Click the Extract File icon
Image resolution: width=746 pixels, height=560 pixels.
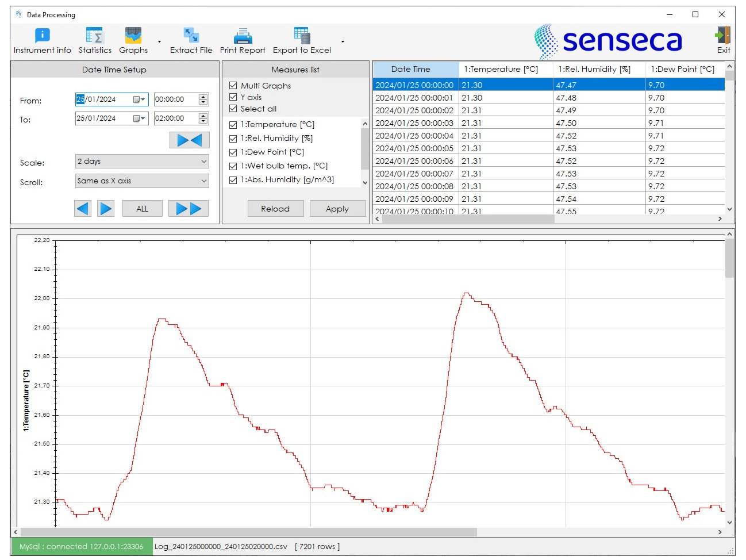191,36
